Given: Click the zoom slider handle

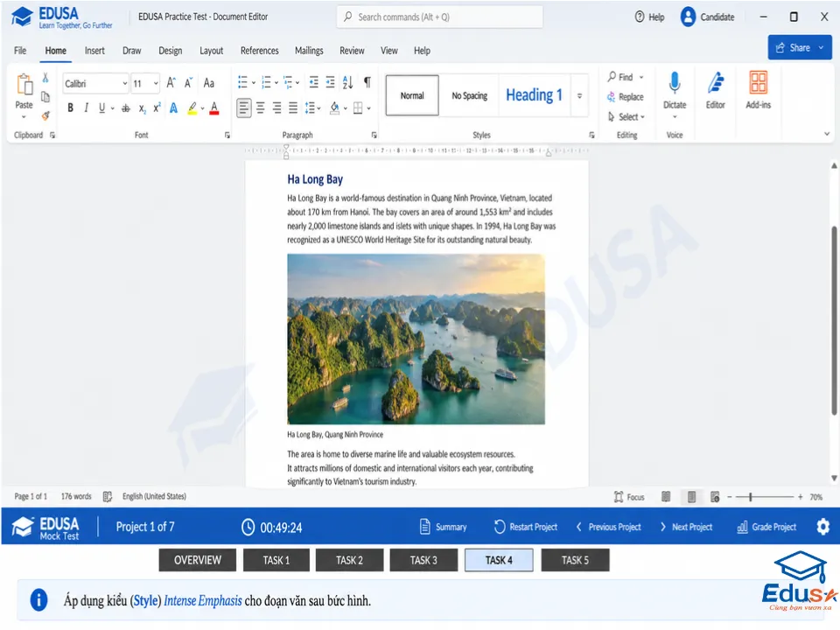Looking at the screenshot, I should tap(751, 497).
